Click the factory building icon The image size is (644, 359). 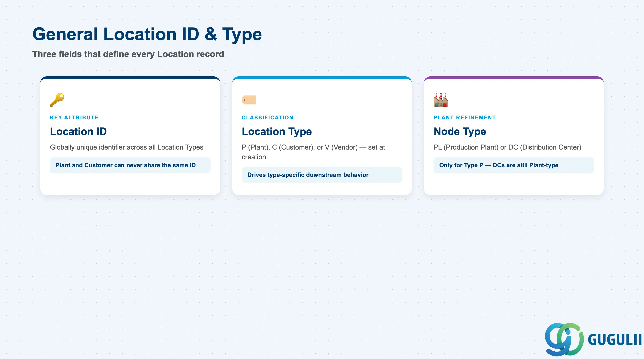441,100
